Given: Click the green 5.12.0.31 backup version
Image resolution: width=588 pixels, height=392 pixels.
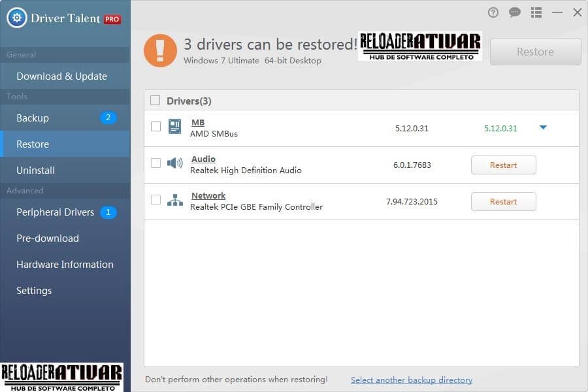Looking at the screenshot, I should coord(500,129).
